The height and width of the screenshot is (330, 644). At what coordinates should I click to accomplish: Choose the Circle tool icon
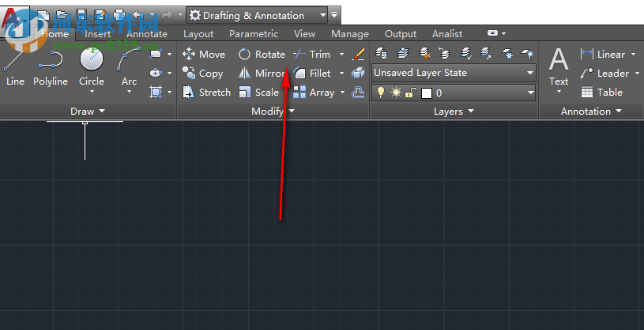(92, 60)
